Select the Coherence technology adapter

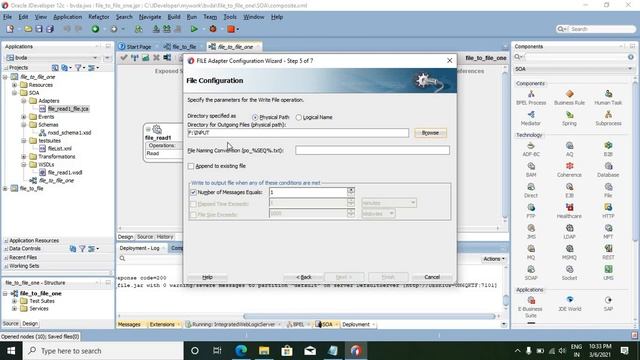click(569, 170)
